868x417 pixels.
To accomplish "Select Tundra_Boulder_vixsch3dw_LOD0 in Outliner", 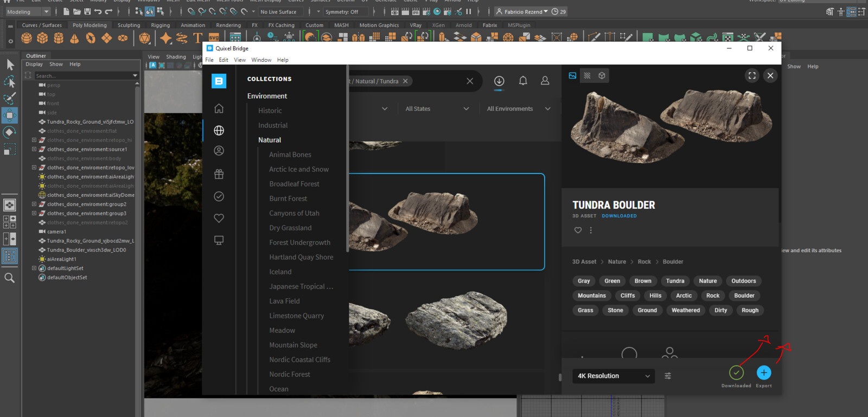I will pyautogui.click(x=86, y=250).
